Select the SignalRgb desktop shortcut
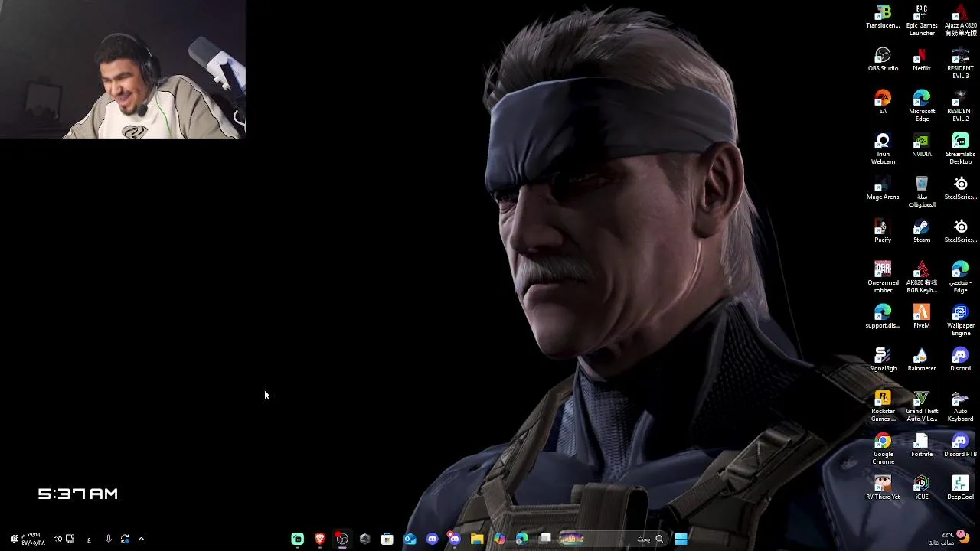 point(883,360)
